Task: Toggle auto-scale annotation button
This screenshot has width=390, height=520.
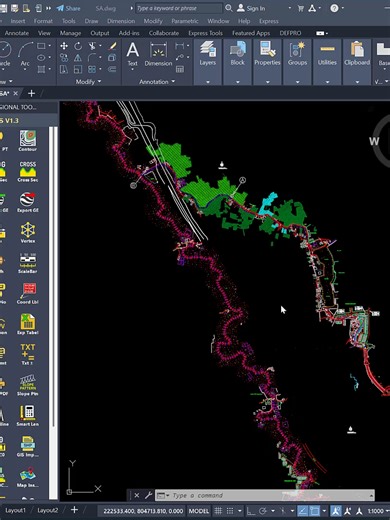Action: click(348, 511)
